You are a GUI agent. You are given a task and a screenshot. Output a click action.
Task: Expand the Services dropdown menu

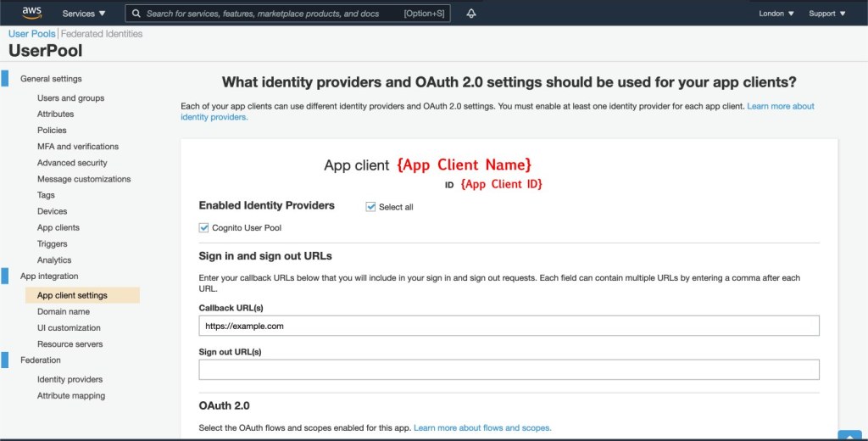(84, 14)
